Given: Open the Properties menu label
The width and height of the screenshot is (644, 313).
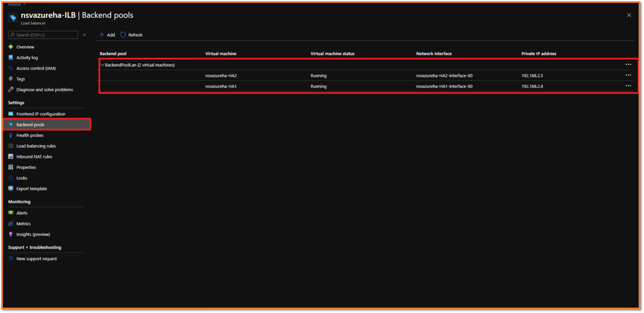Looking at the screenshot, I should pos(26,167).
